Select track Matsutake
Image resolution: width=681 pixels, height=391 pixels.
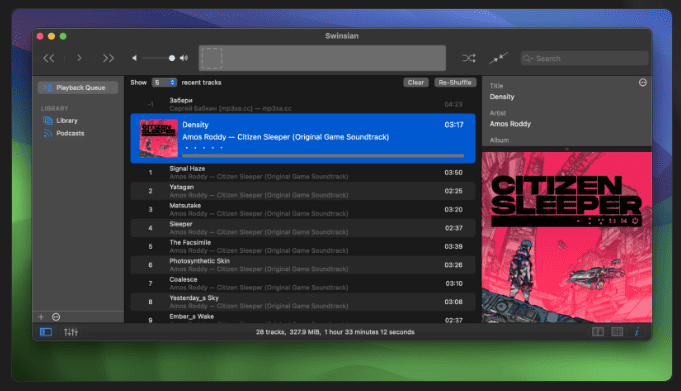tap(303, 209)
